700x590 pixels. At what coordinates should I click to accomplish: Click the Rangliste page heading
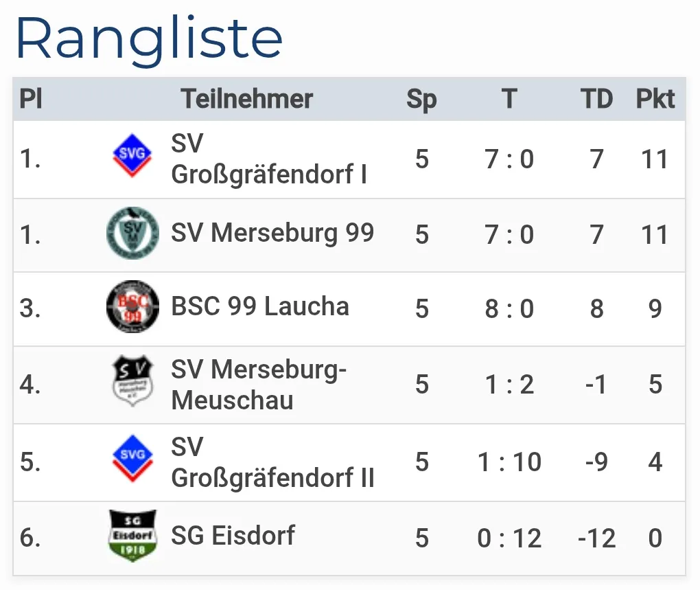click(x=149, y=39)
